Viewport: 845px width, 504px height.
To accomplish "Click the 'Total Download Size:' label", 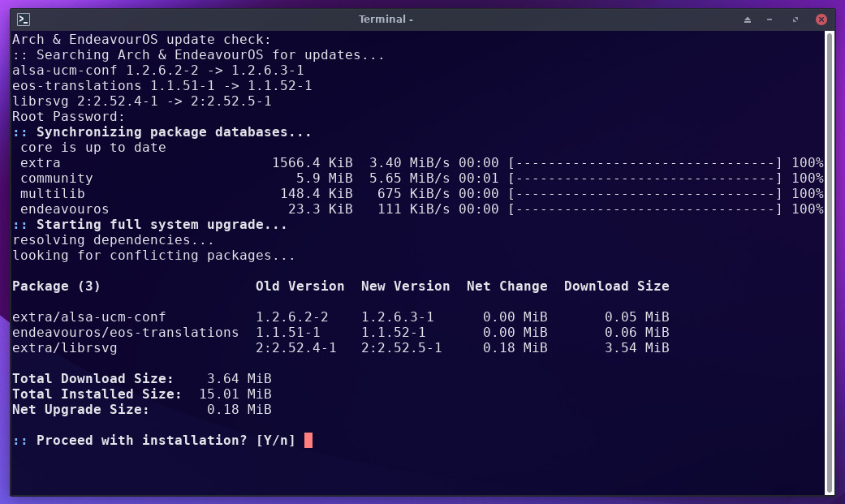I will pos(93,378).
